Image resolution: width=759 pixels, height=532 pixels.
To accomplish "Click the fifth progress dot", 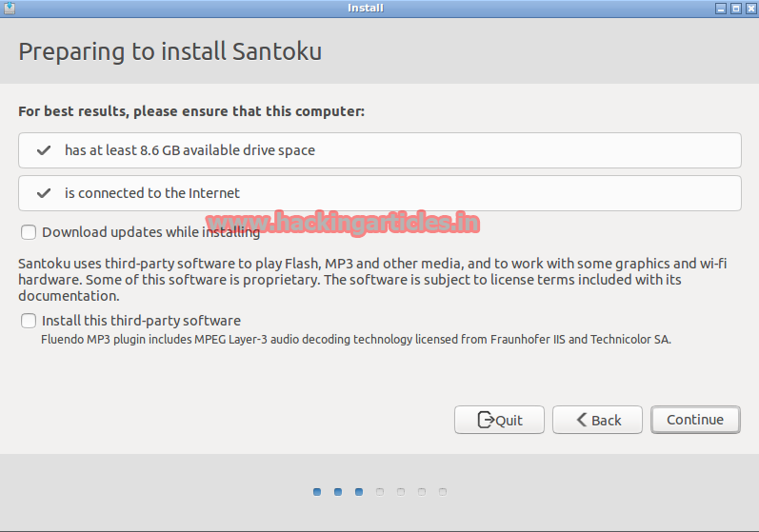I will click(x=401, y=492).
